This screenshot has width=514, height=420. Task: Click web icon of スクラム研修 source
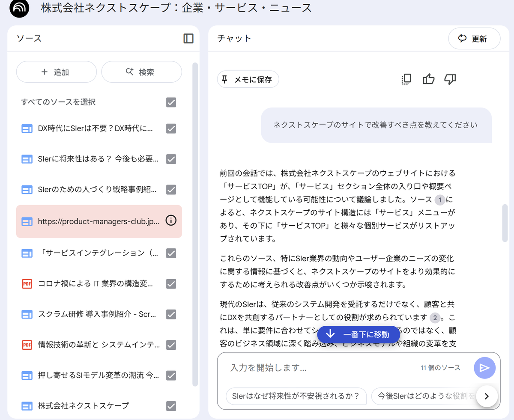coord(27,314)
